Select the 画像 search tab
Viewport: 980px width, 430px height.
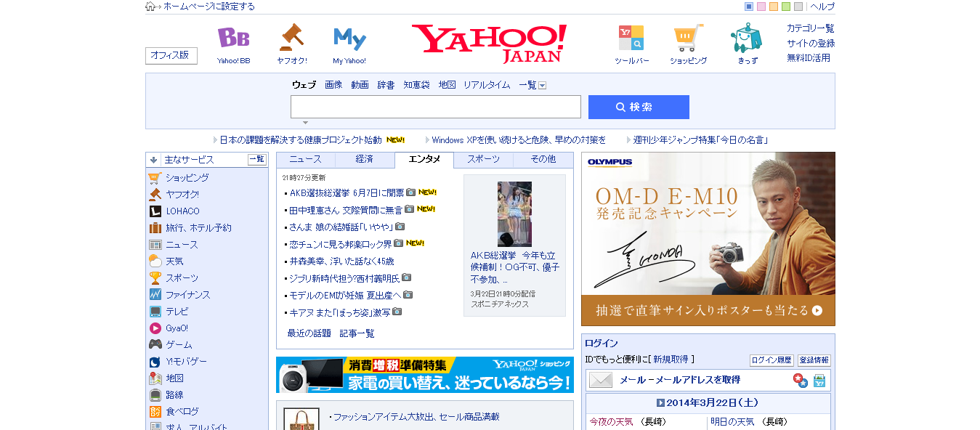point(333,85)
